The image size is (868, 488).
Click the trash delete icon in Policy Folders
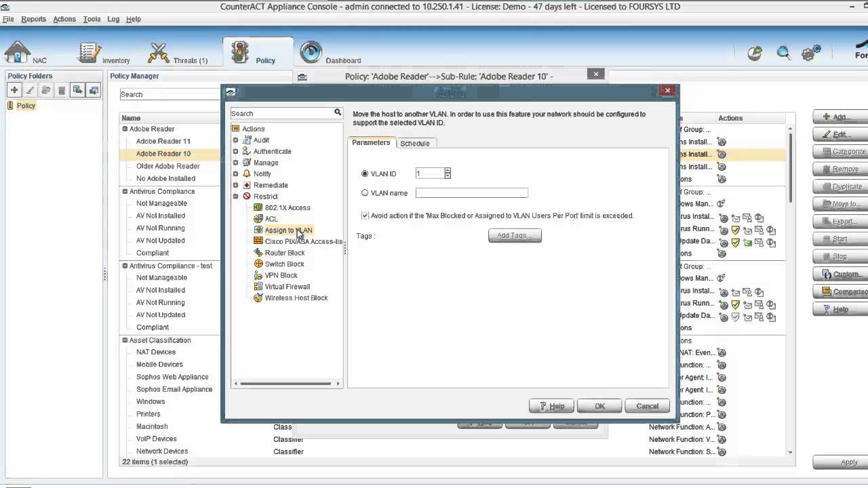(x=62, y=90)
